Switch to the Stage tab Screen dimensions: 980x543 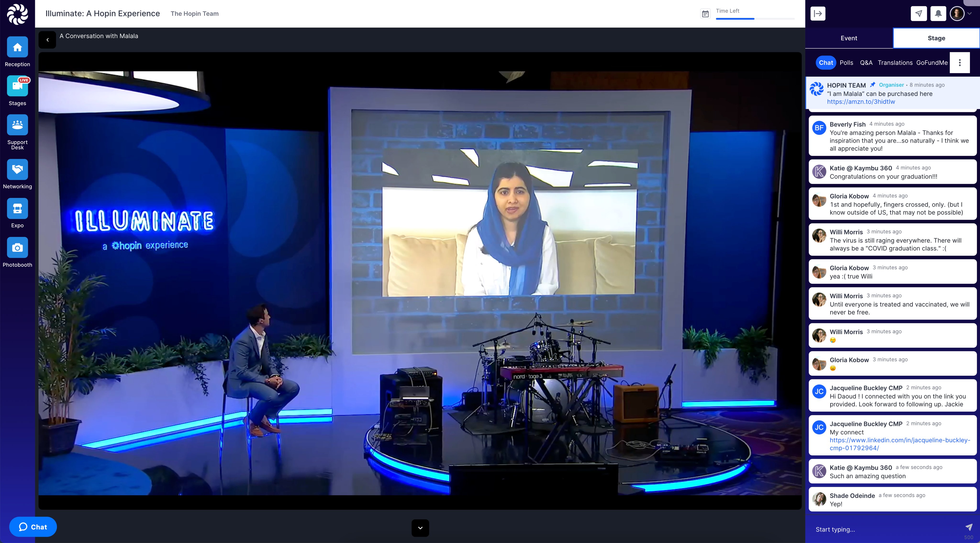[x=936, y=38]
